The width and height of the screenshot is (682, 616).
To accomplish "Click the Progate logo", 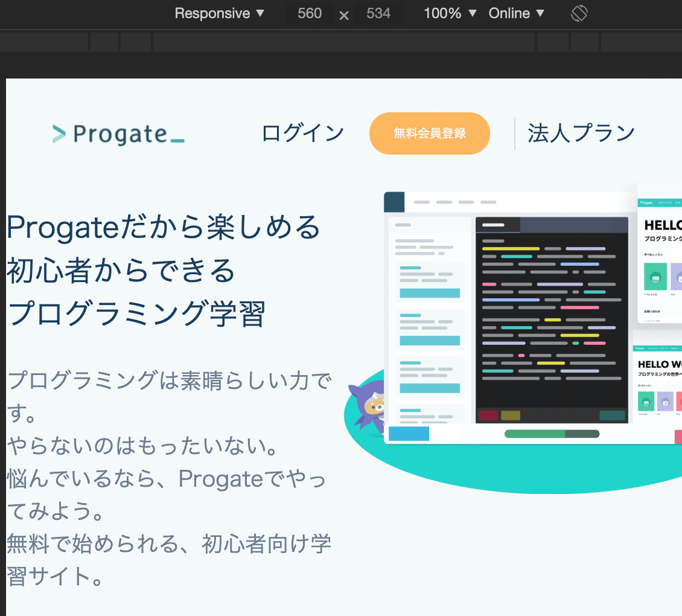I will click(x=118, y=134).
